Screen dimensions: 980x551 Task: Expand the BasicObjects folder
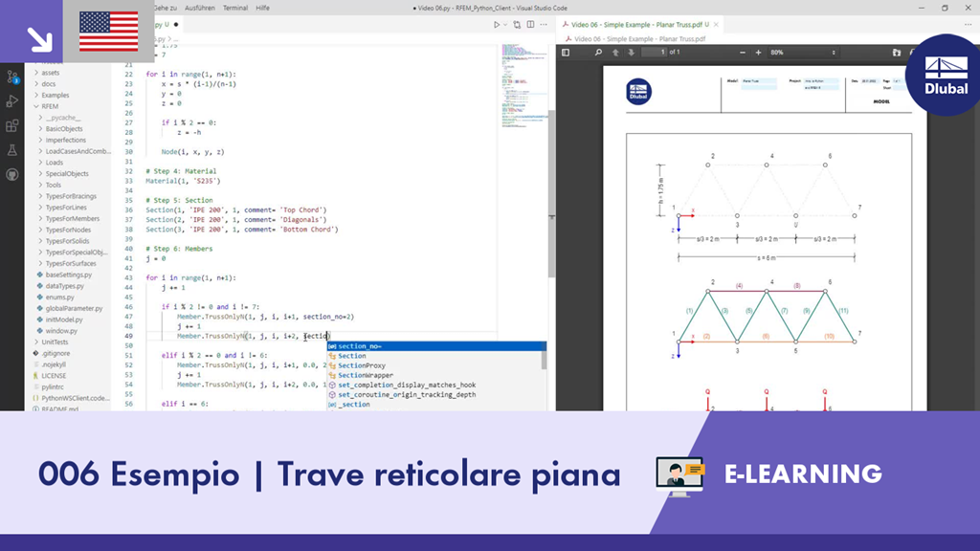click(x=64, y=129)
